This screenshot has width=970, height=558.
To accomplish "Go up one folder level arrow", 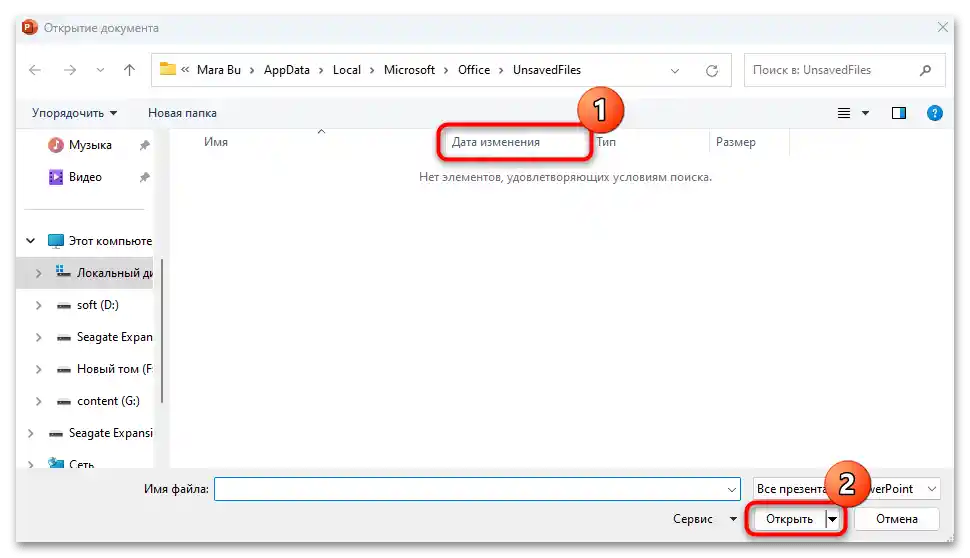I will 129,70.
